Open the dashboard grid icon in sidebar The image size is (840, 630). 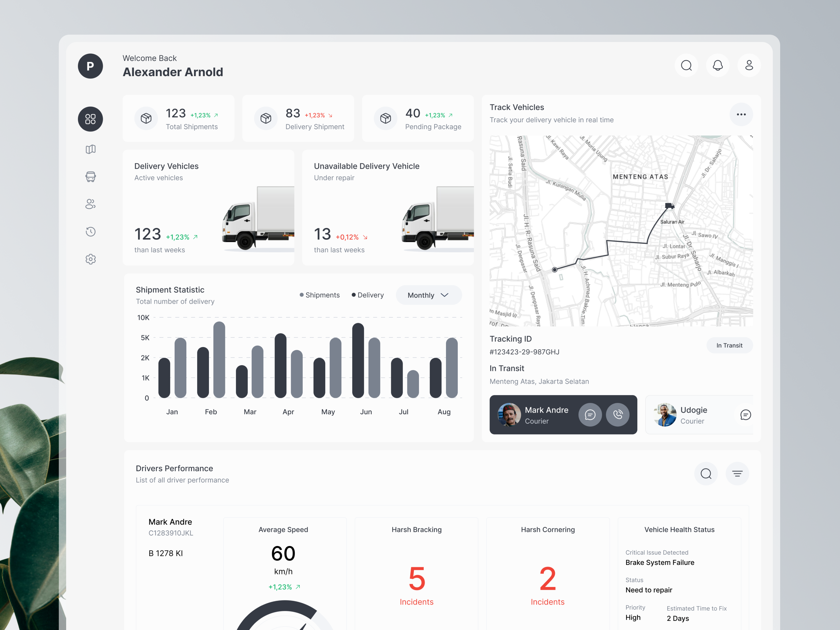[x=90, y=119]
